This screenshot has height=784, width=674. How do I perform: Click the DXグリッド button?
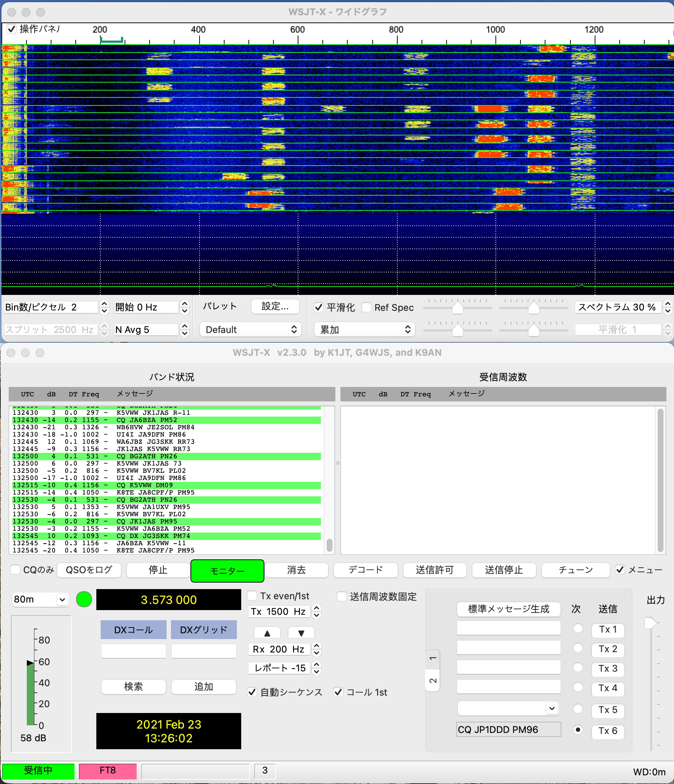pyautogui.click(x=204, y=630)
